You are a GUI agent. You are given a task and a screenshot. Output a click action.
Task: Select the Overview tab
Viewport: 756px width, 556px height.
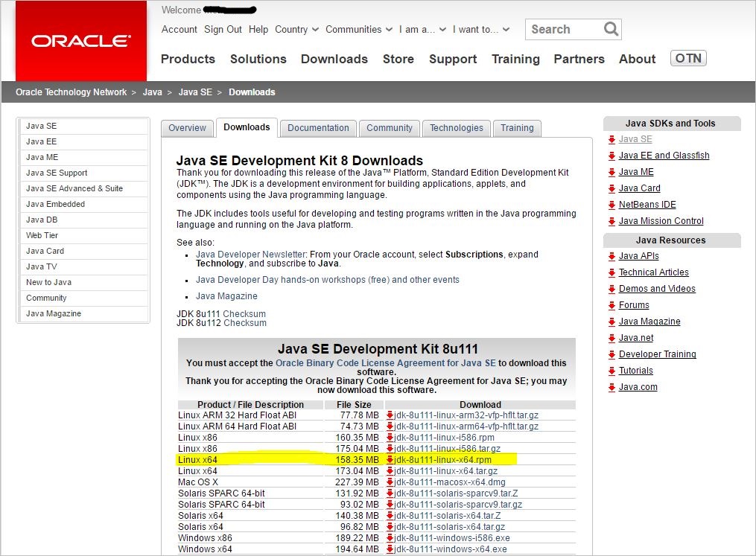click(x=187, y=128)
